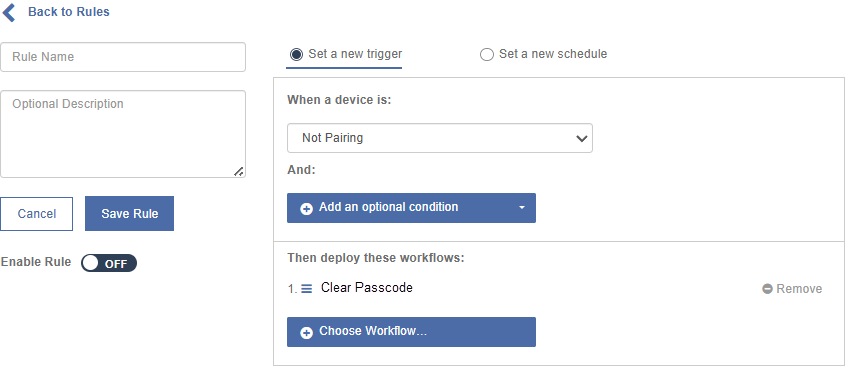Toggle the Enable Rule switch on

(x=109, y=263)
